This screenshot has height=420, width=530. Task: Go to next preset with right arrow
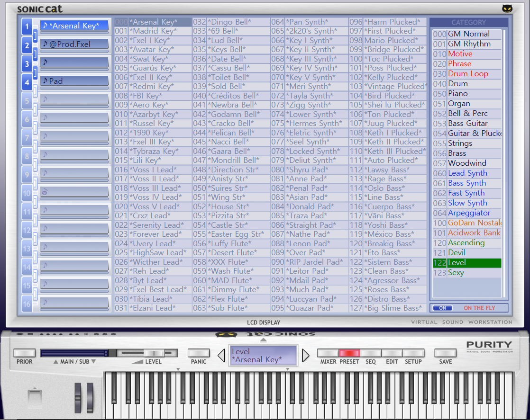[306, 355]
